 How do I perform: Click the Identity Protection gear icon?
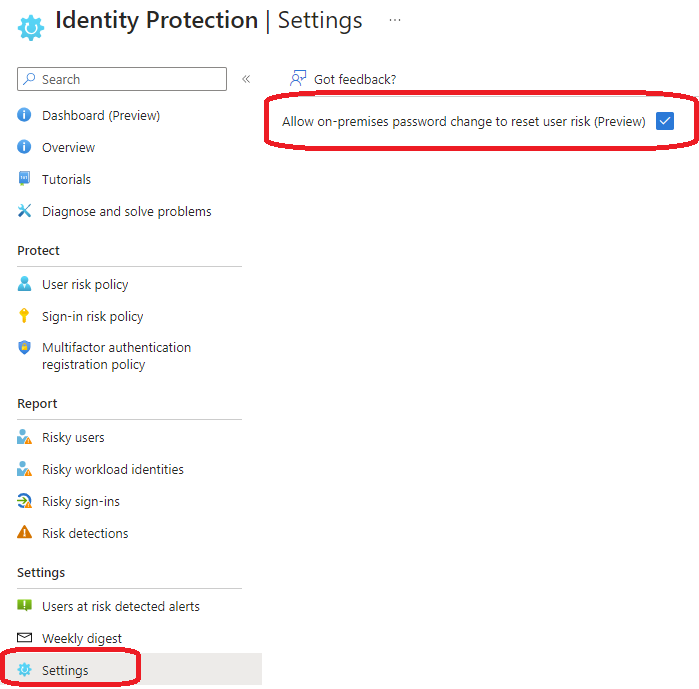coord(31,27)
